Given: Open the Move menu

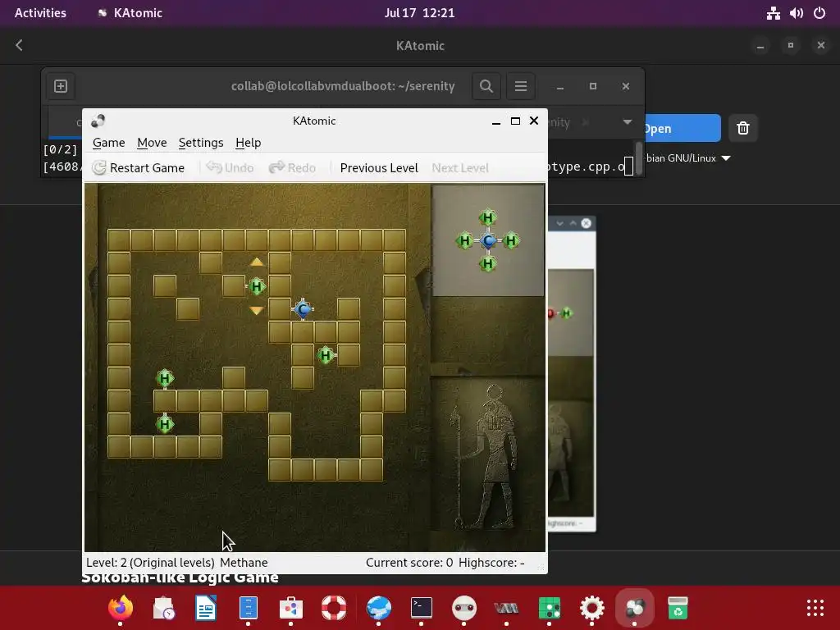Looking at the screenshot, I should pyautogui.click(x=152, y=143).
